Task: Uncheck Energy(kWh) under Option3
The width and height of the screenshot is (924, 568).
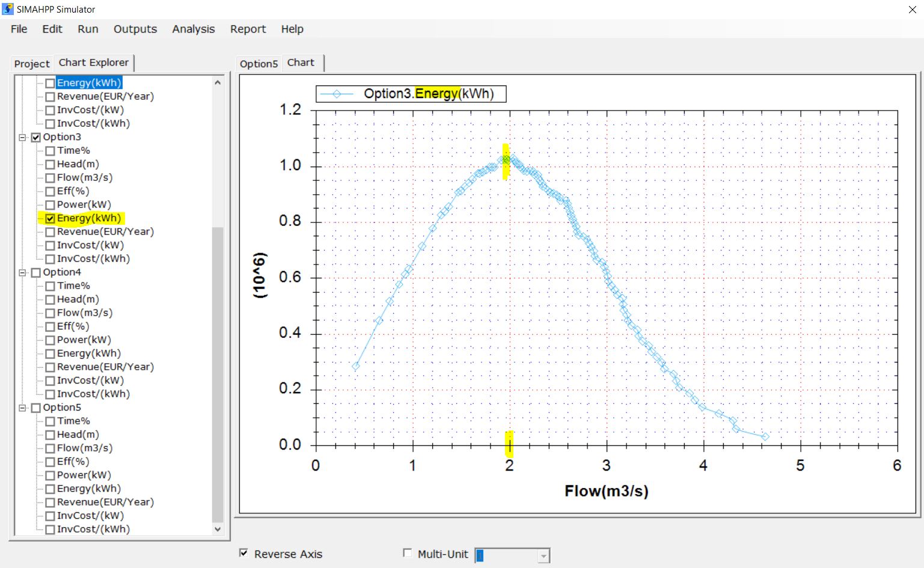Action: tap(50, 219)
